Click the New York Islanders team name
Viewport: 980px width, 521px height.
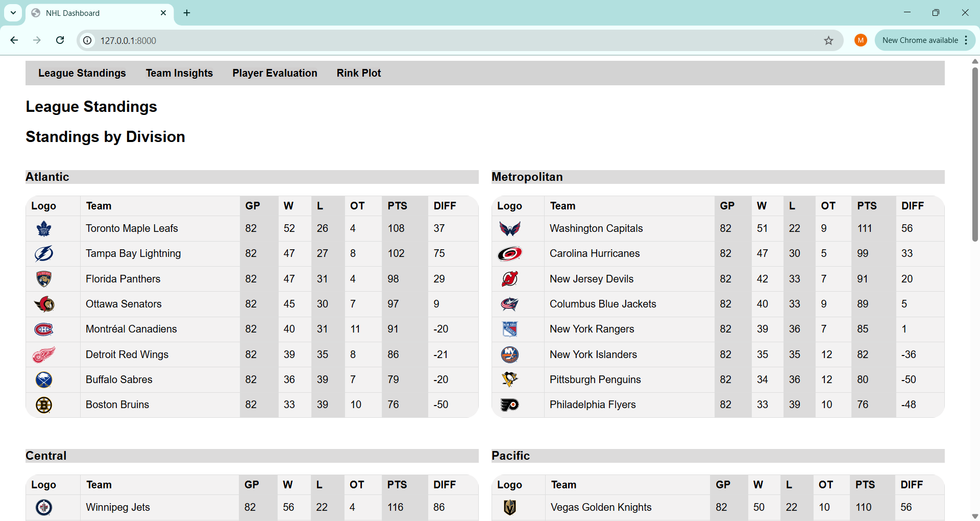[x=593, y=354]
